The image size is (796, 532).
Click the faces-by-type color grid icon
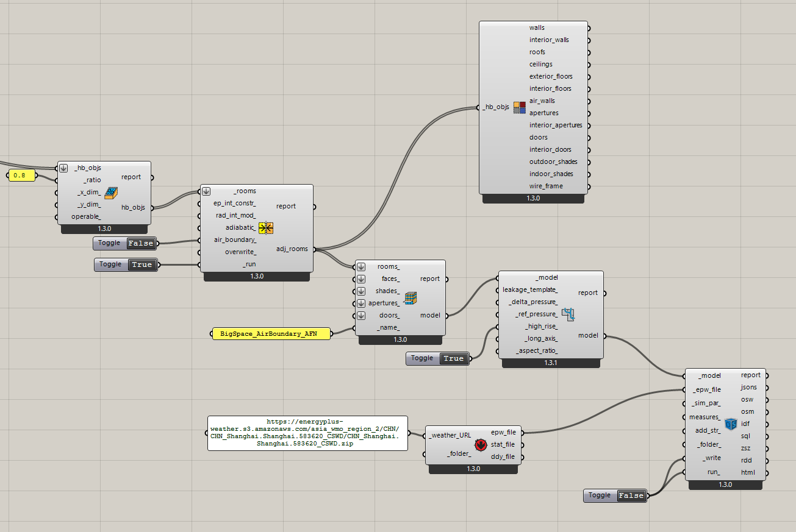(519, 108)
